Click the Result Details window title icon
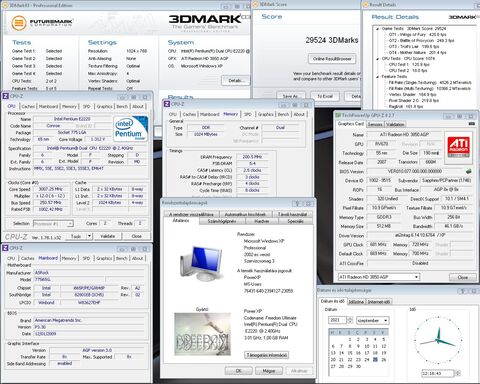Image resolution: width=480 pixels, height=384 pixels. click(x=366, y=5)
